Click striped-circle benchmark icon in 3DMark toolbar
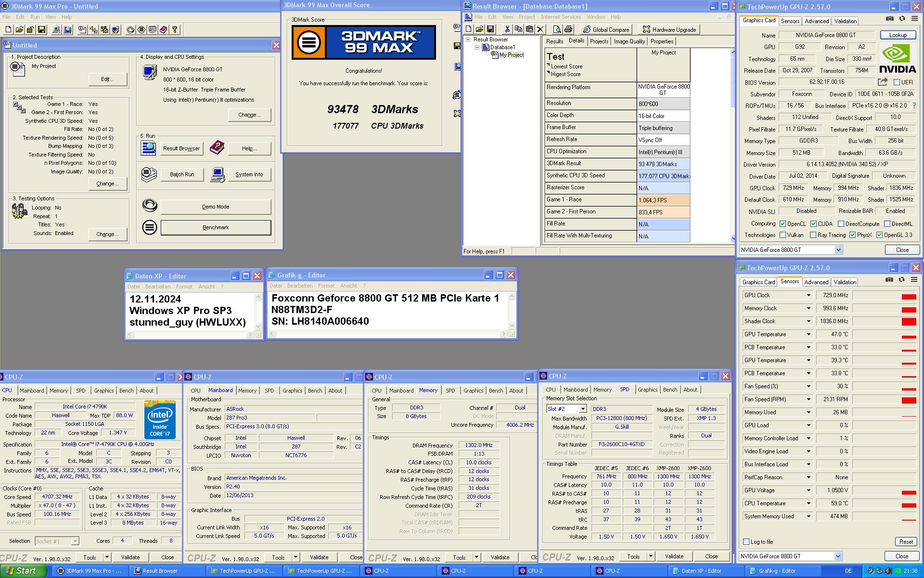This screenshot has width=924, height=578. click(x=141, y=29)
